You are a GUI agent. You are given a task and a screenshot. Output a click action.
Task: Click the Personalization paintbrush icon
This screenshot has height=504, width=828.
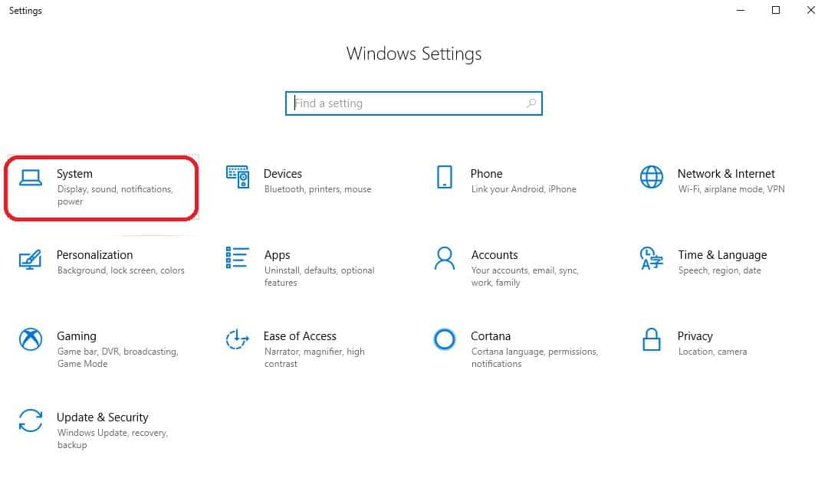pos(30,259)
